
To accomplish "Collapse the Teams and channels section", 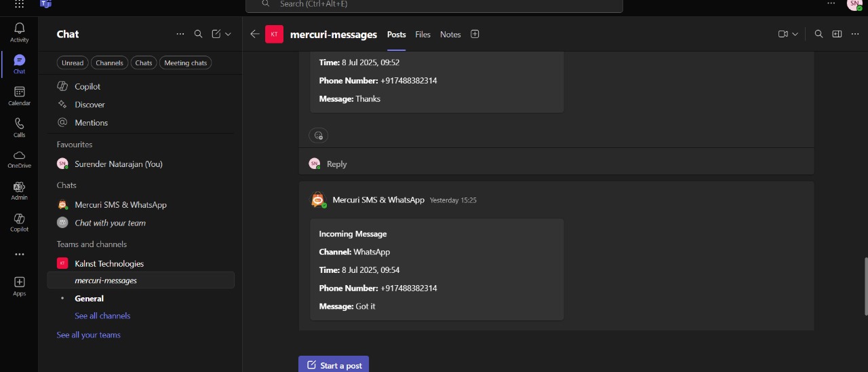I will pos(92,244).
